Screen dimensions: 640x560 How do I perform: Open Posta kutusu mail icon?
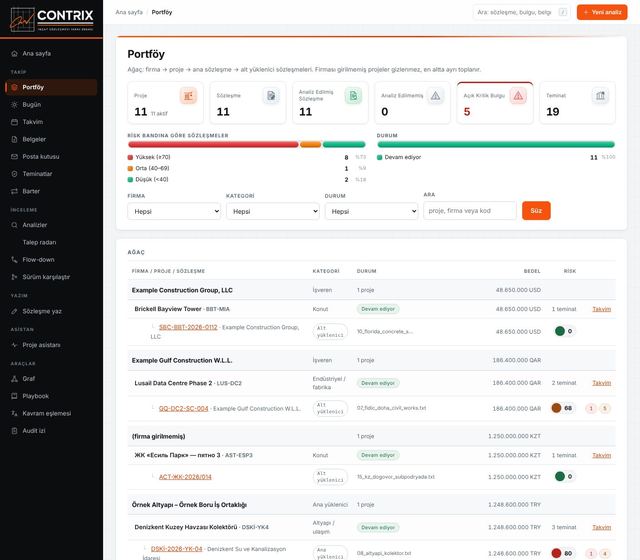[x=14, y=157]
